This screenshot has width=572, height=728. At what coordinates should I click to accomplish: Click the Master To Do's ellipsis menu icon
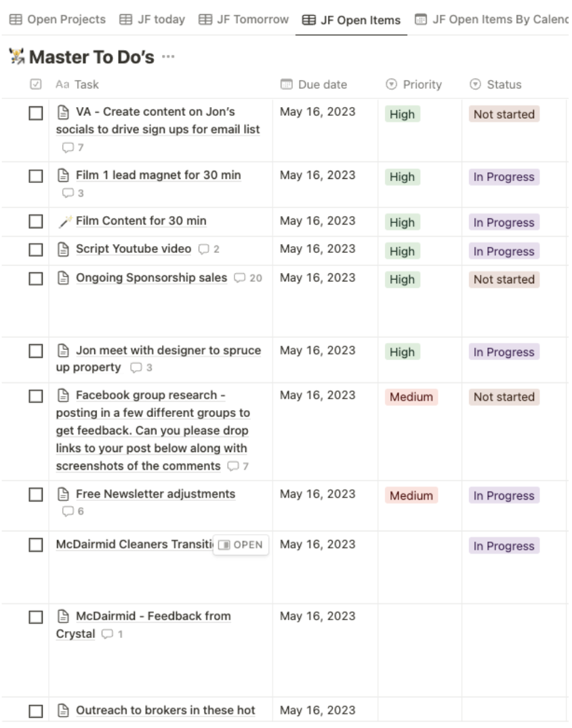click(168, 57)
